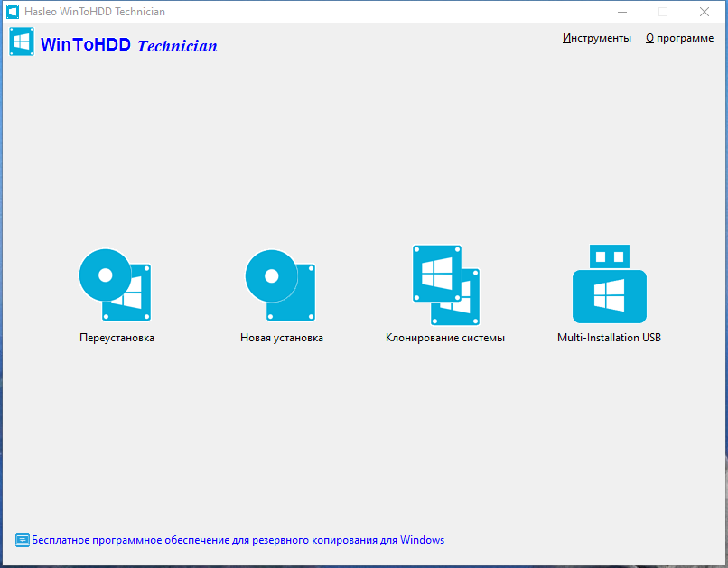The height and width of the screenshot is (568, 728).
Task: Select the disc-over-drive icon for reinstalling Windows
Action: click(x=116, y=284)
